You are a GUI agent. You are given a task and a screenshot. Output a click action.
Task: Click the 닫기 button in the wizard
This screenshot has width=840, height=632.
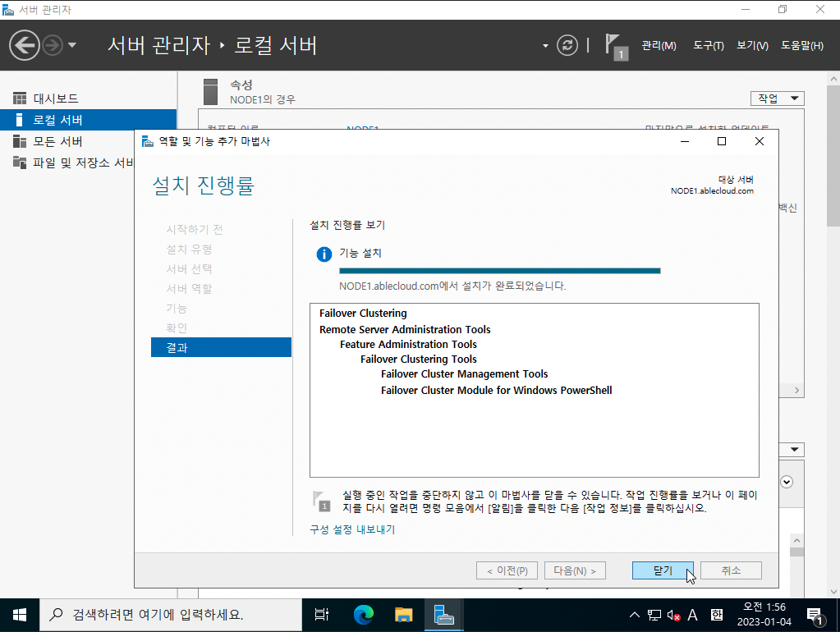point(663,570)
